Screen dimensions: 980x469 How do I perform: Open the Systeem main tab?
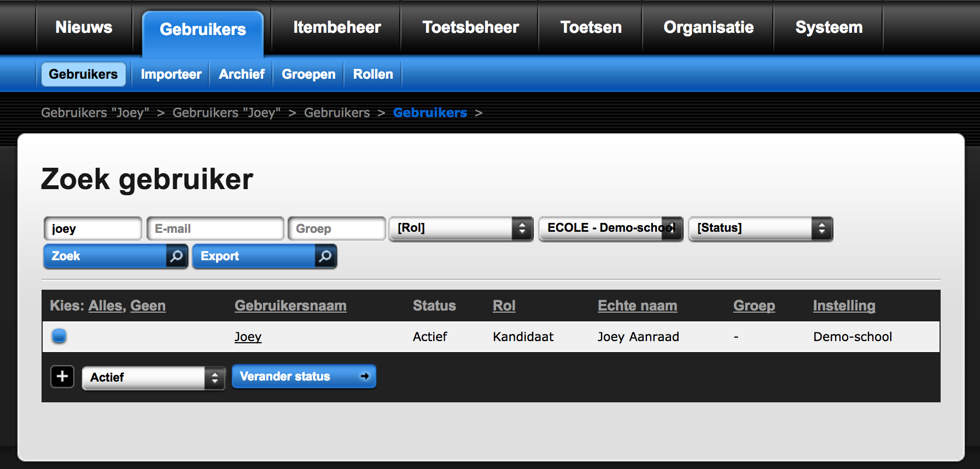click(829, 27)
